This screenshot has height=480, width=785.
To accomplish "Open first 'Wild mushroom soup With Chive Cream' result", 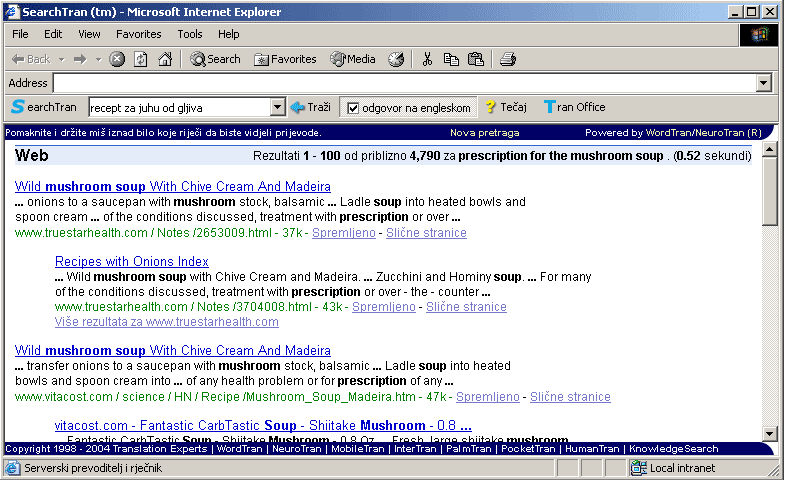I will click(173, 186).
